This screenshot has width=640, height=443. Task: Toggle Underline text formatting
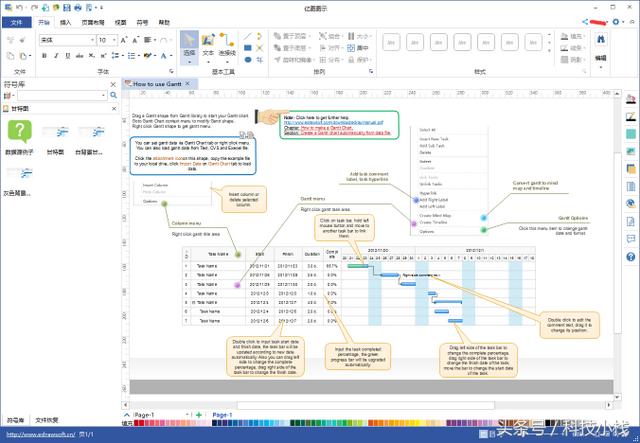(x=67, y=54)
